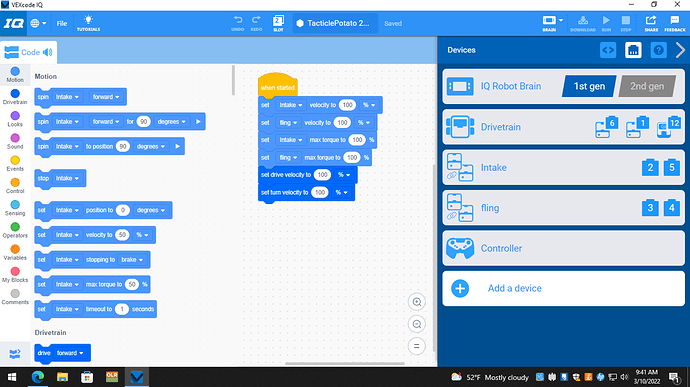Open the File menu
This screenshot has height=387, width=690.
point(62,23)
